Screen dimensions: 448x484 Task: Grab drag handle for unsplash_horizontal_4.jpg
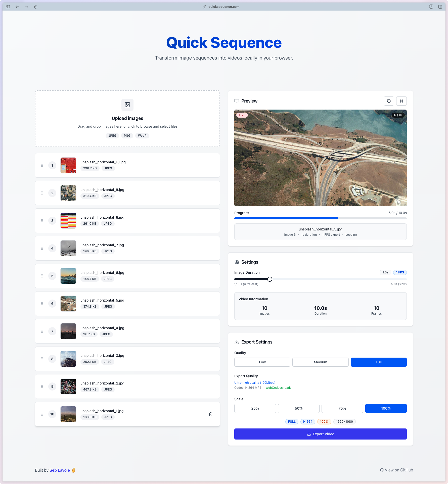[42, 331]
